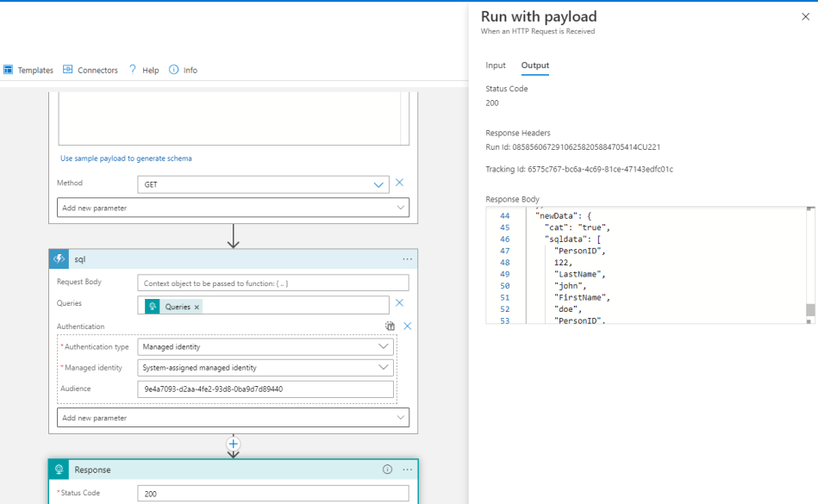Open the sql action ellipsis menu
This screenshot has width=818, height=504.
click(x=407, y=259)
